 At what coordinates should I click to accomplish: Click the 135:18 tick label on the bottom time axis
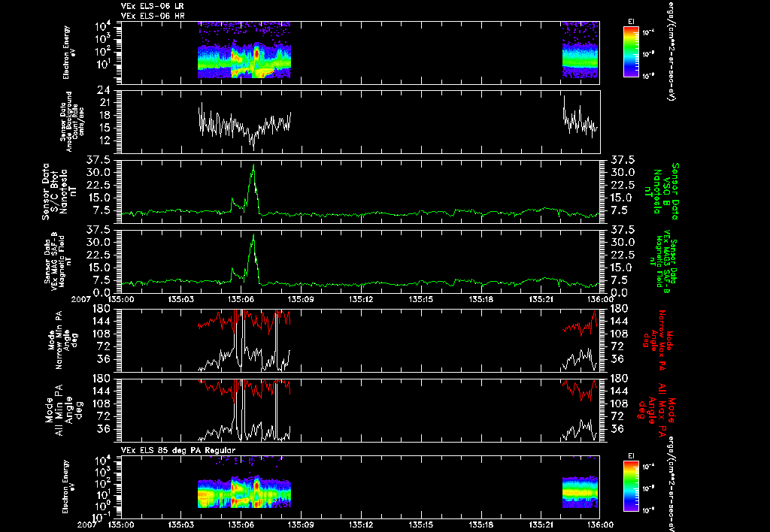click(481, 524)
